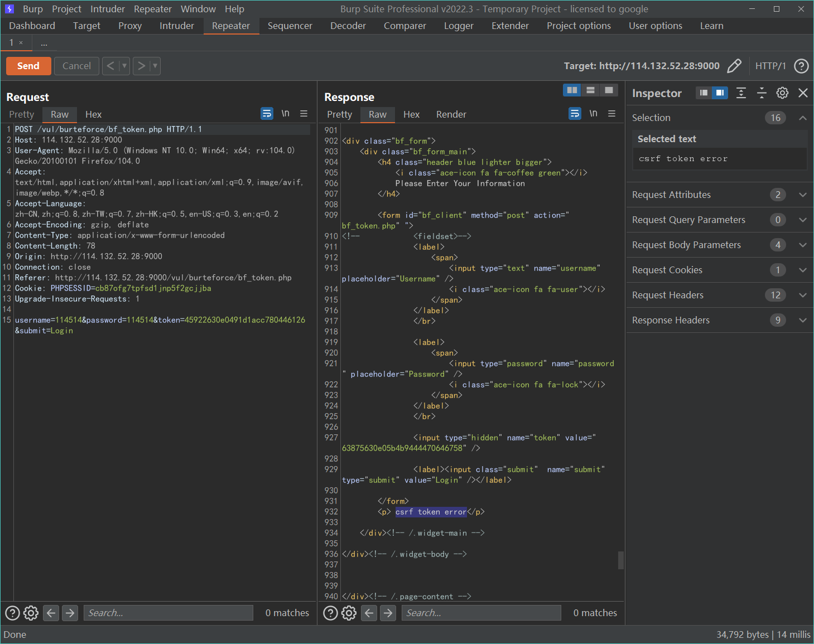Image resolution: width=814 pixels, height=644 pixels.
Task: Go forward in request history
Action: (x=142, y=66)
